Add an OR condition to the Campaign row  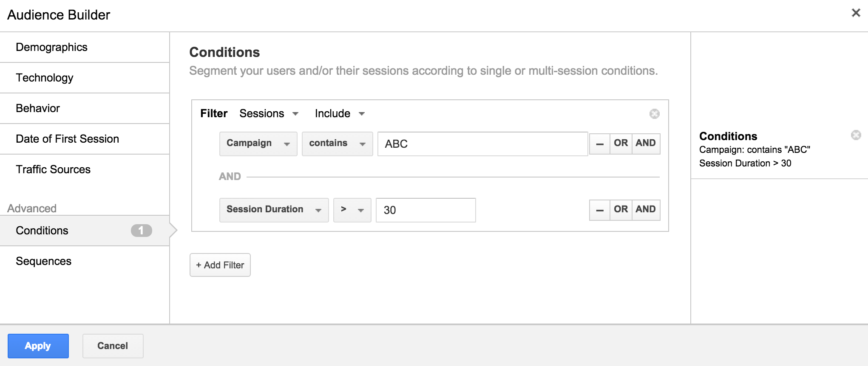click(x=621, y=144)
